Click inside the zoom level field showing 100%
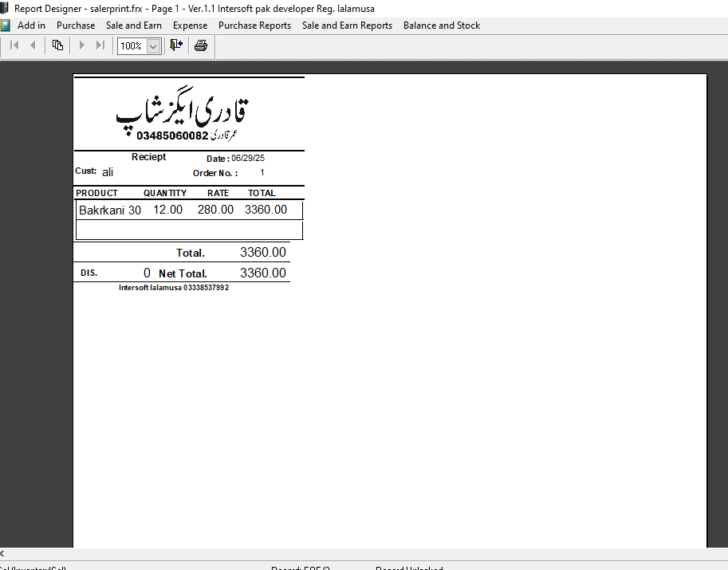 pos(132,45)
